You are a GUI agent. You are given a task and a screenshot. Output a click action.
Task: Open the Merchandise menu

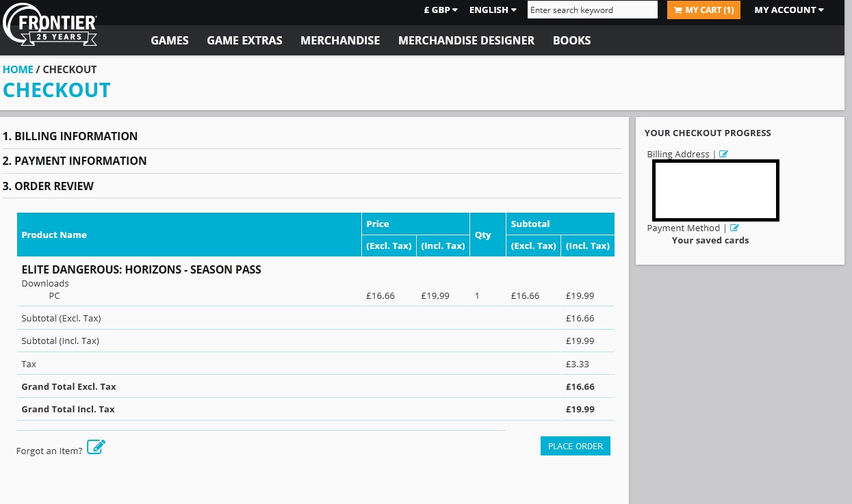click(340, 40)
